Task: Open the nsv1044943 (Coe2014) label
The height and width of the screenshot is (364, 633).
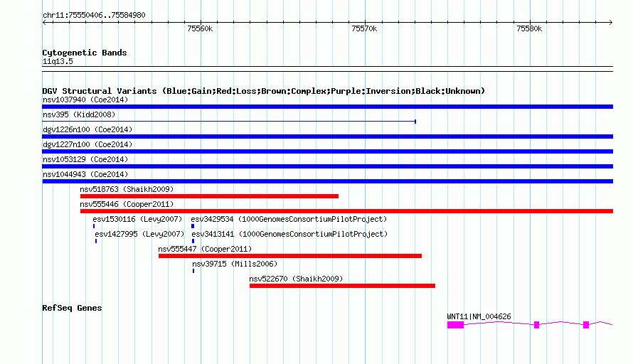Action: 85,174
